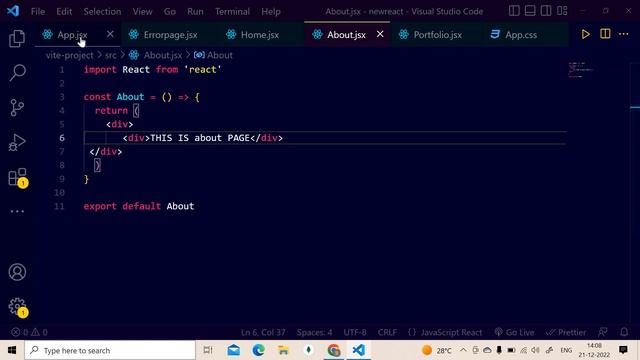Image resolution: width=640 pixels, height=360 pixels.
Task: Open Mail app from taskbar
Action: point(233,350)
